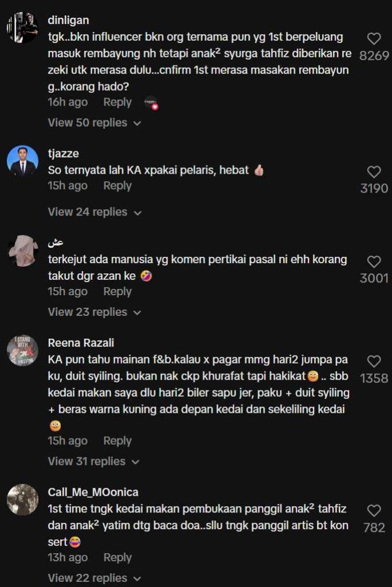Show the 23 replies thread
The width and height of the screenshot is (392, 587).
[95, 312]
